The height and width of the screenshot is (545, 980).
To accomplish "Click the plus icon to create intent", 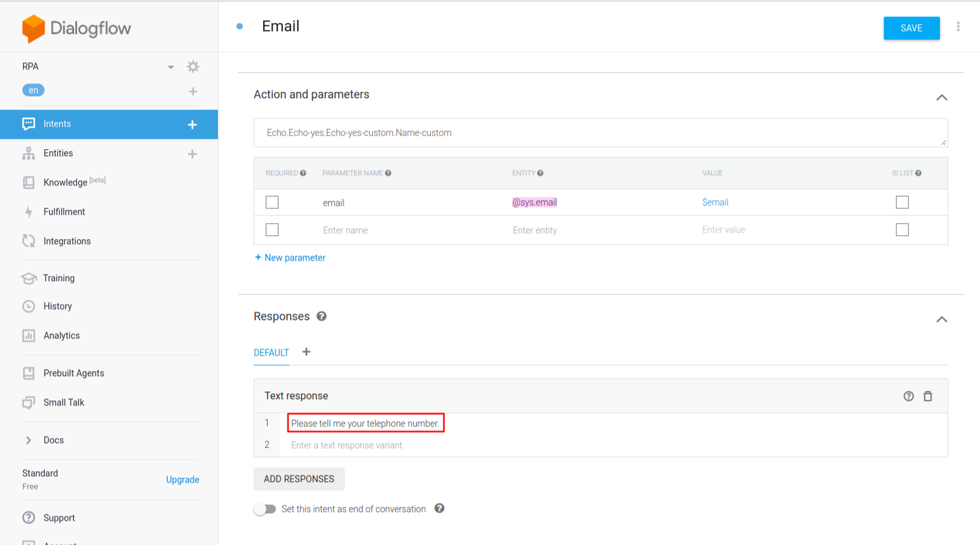I will point(192,125).
